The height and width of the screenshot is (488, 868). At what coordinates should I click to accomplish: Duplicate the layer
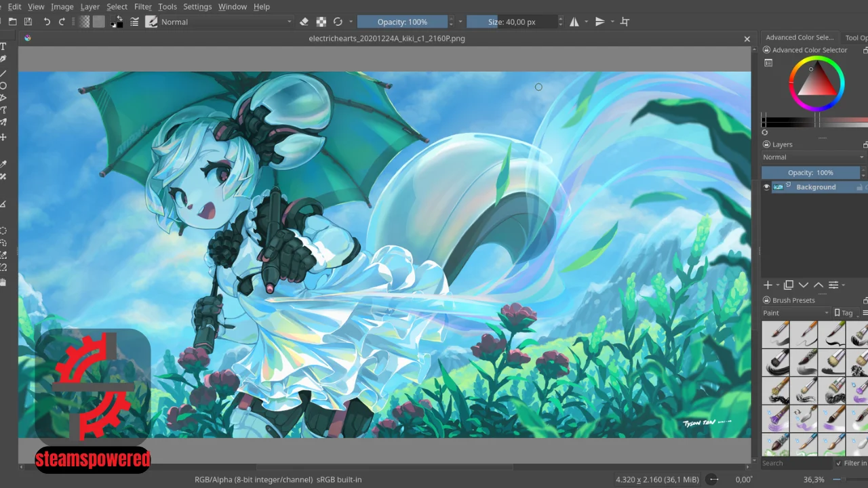coord(788,285)
